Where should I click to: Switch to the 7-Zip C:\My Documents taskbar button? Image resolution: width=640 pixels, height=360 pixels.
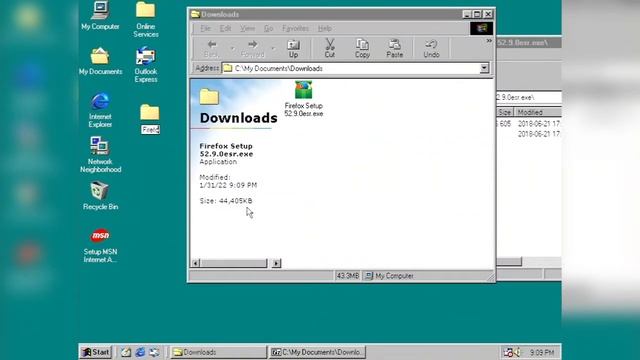tap(317, 352)
